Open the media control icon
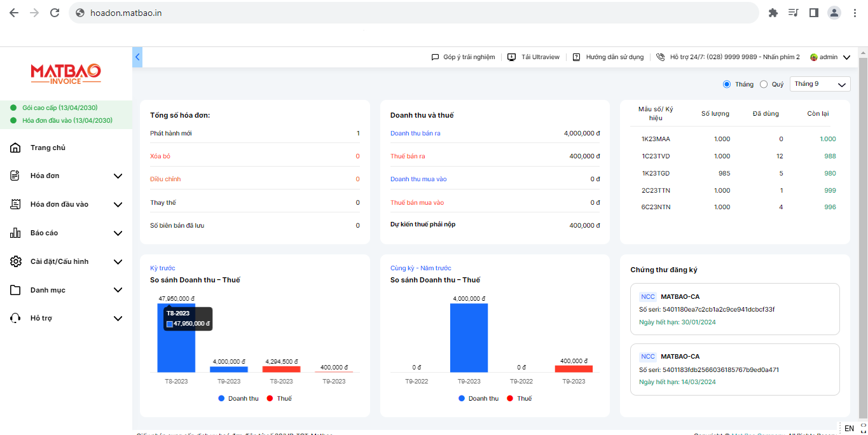 click(x=793, y=13)
